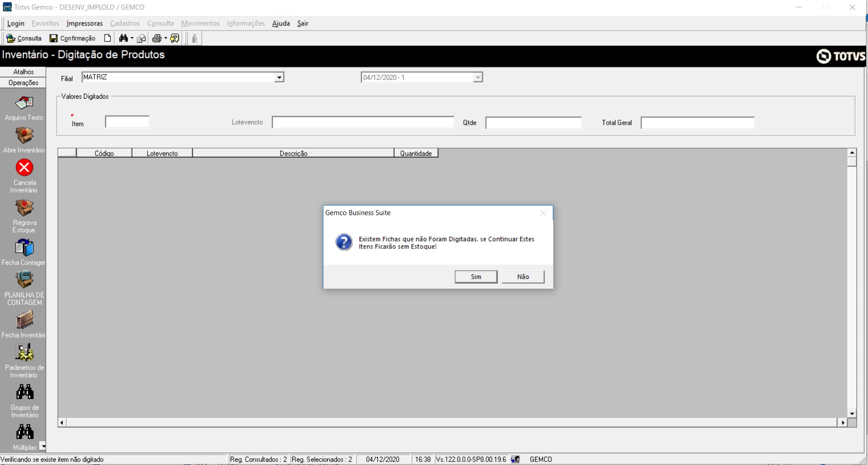The image size is (868, 465).
Task: Click the grid vertical scrollbar down arrow
Action: 852,414
